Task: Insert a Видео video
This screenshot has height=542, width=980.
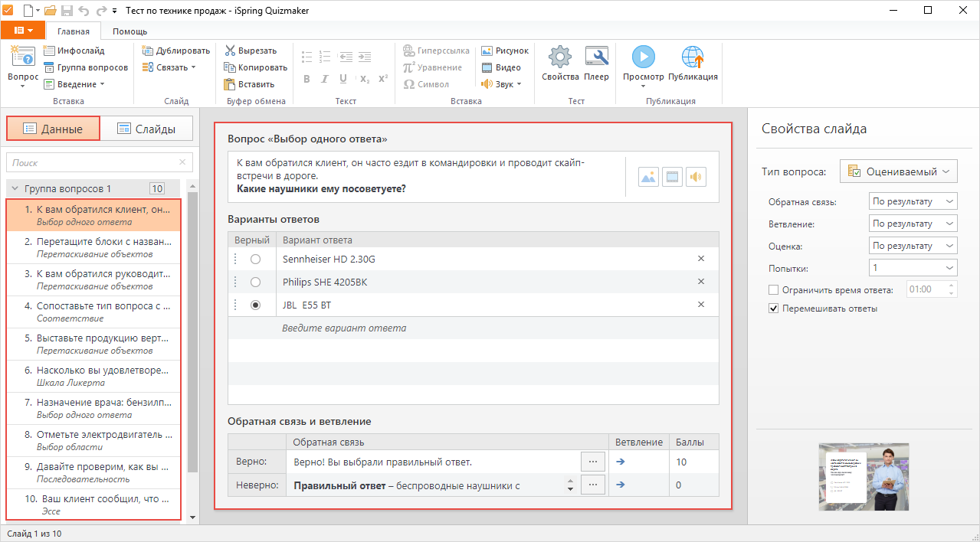Action: point(501,67)
